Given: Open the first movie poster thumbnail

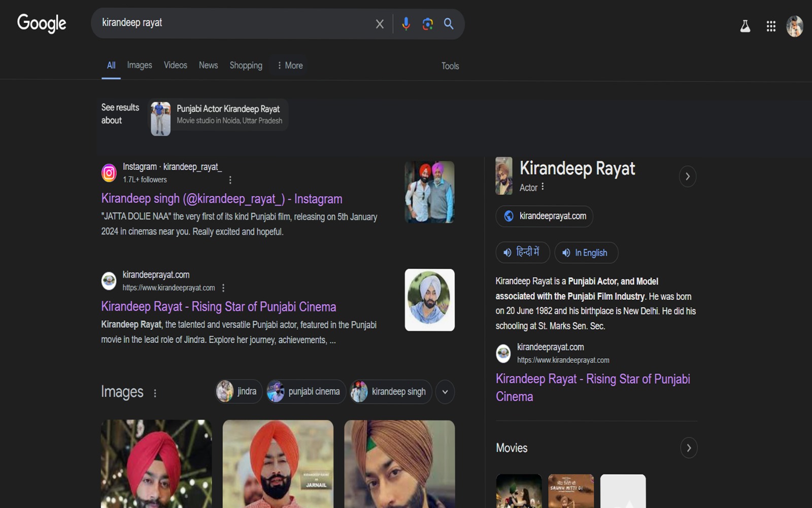Looking at the screenshot, I should click(x=519, y=491).
